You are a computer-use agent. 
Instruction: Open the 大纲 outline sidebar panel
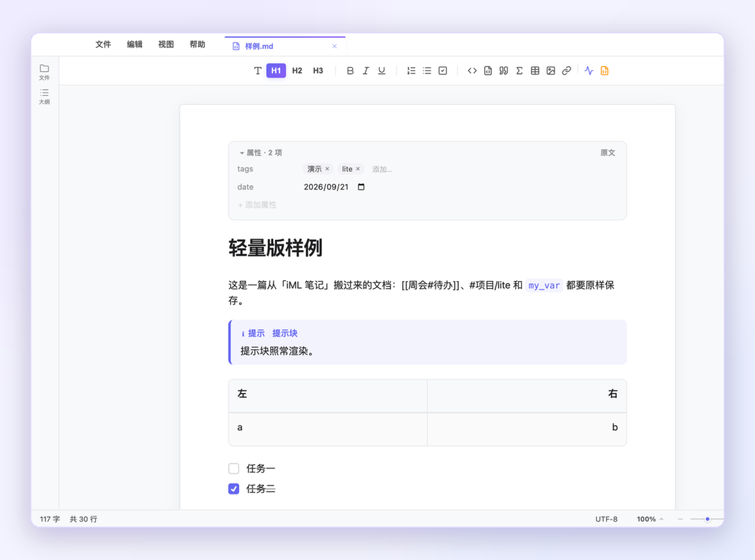click(44, 96)
